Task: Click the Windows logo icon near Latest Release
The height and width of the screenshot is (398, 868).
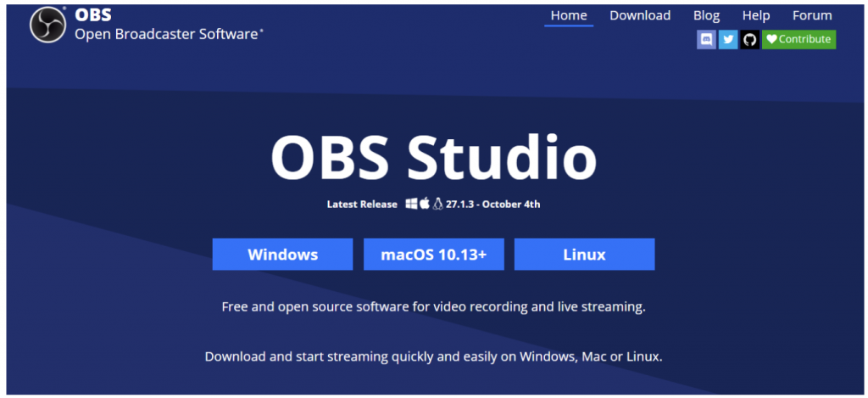Action: click(x=411, y=204)
